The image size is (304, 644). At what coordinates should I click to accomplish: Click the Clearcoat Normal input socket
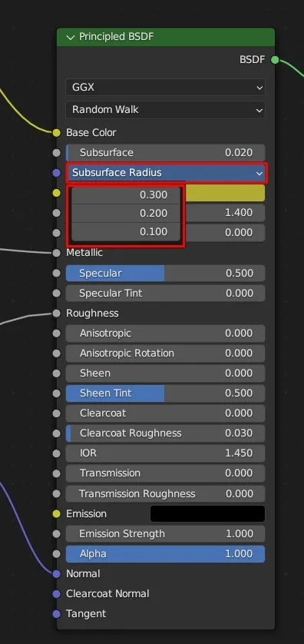[57, 594]
